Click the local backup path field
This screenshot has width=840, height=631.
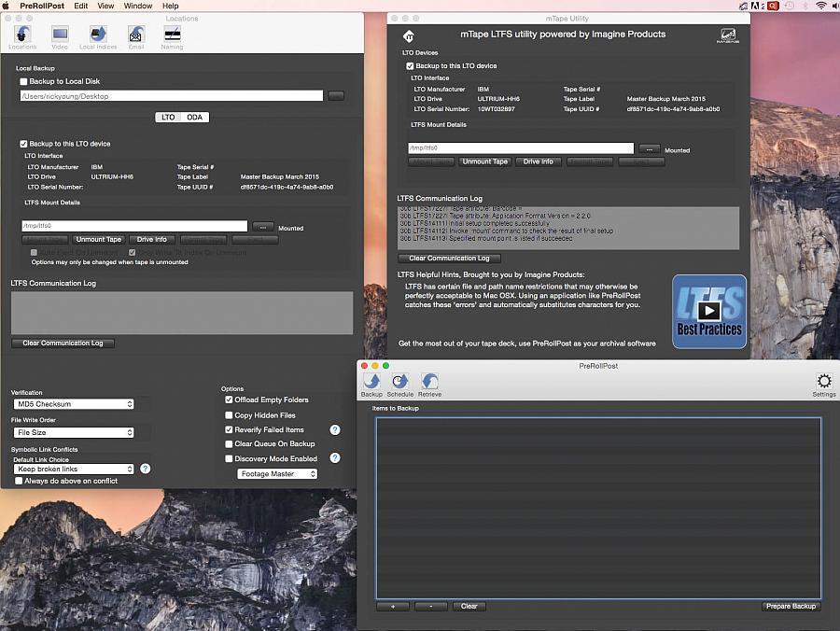[x=172, y=96]
